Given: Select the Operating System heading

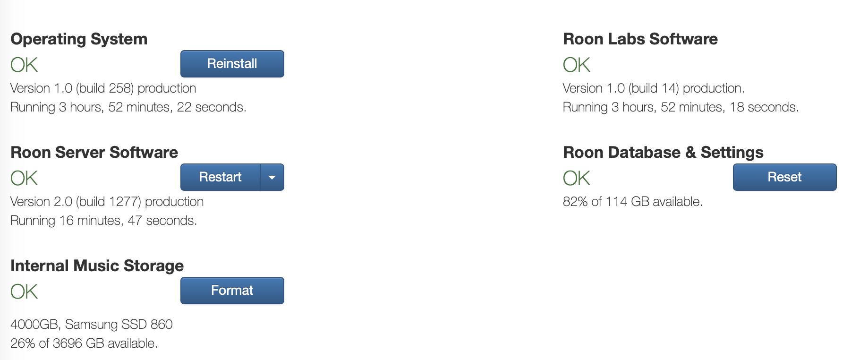Looking at the screenshot, I should (x=78, y=39).
